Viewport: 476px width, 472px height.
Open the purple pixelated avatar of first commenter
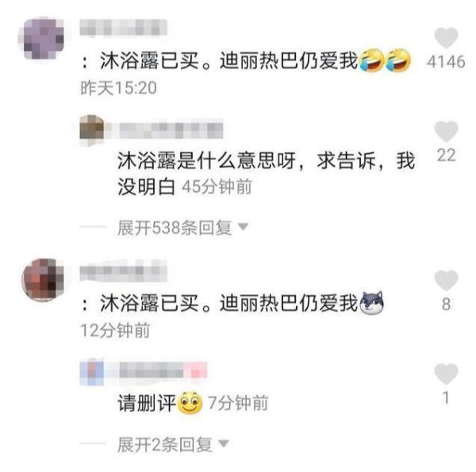click(x=44, y=39)
